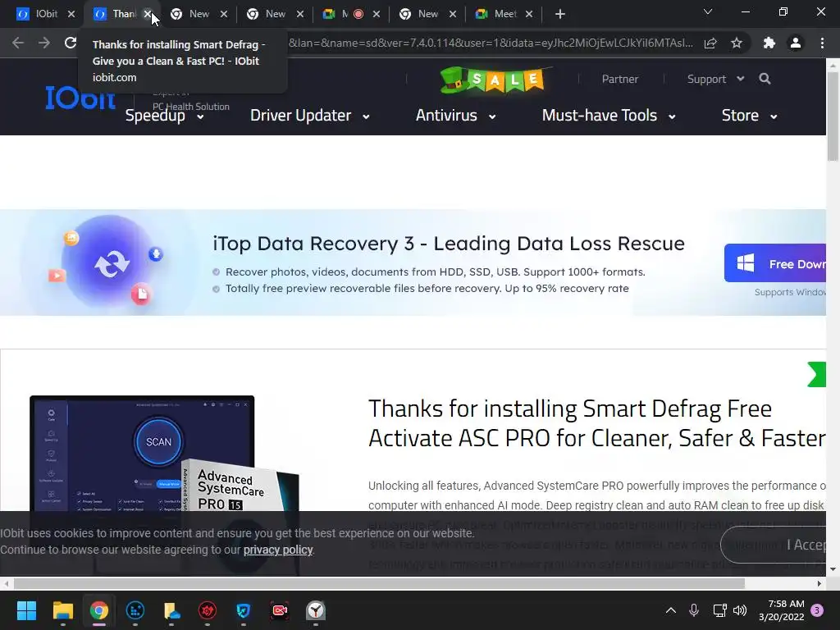Image resolution: width=840 pixels, height=630 pixels.
Task: Go back to the previous page
Action: 18,43
